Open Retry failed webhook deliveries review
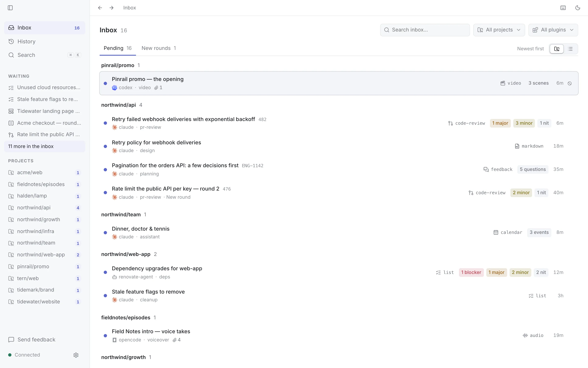588x368 pixels. coord(339,123)
